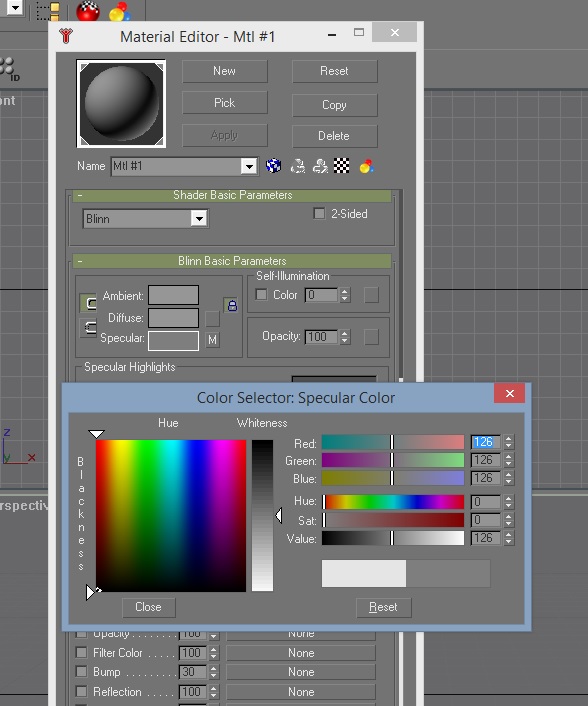
Task: Click Close in the Color Selector
Action: click(149, 607)
